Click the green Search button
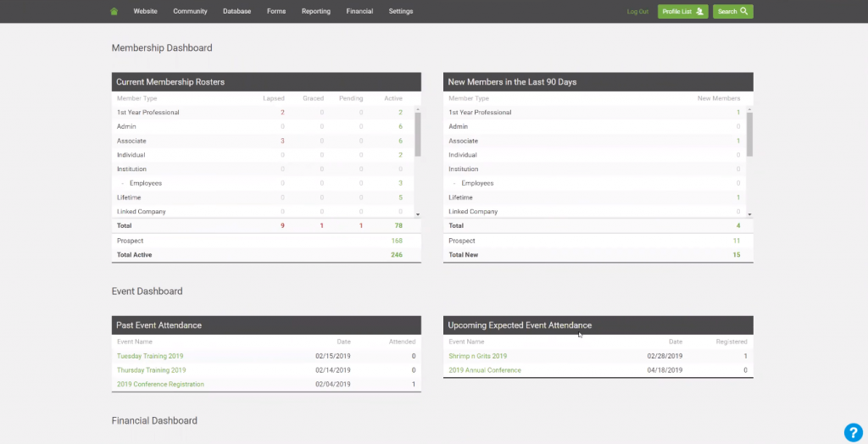The width and height of the screenshot is (868, 444). point(733,12)
